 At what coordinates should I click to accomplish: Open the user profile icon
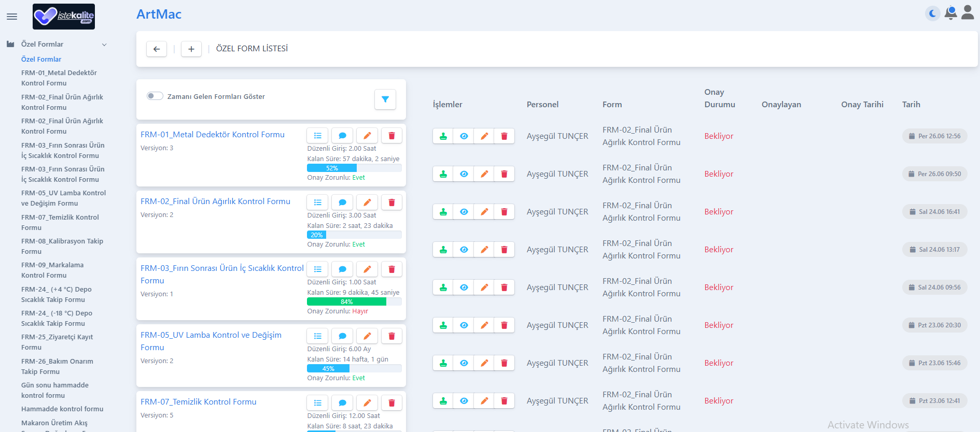pos(968,12)
